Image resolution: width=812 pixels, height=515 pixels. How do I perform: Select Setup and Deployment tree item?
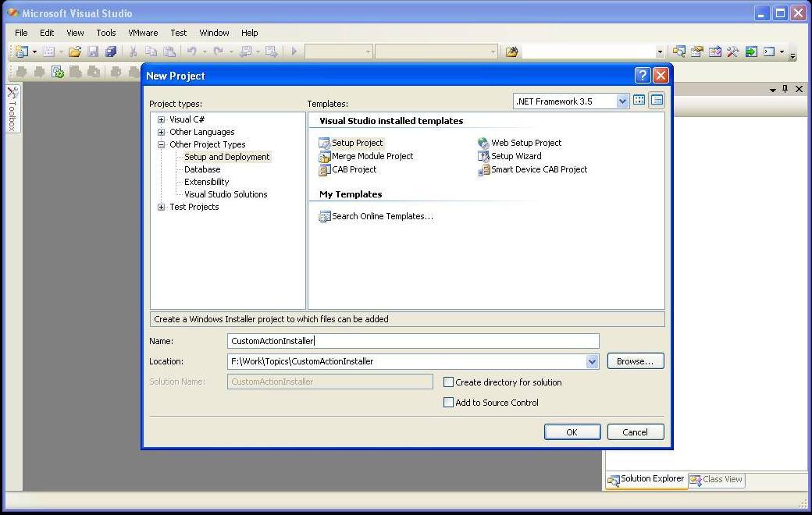click(227, 157)
